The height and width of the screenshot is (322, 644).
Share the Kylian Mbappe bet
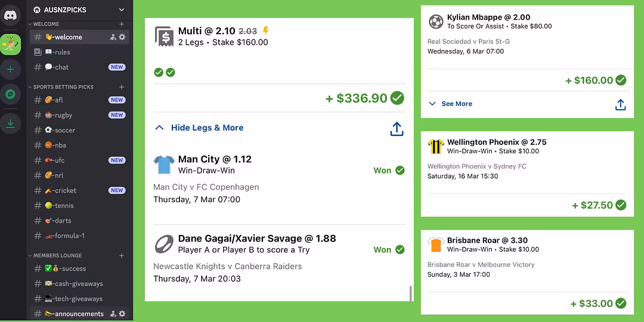pos(620,105)
